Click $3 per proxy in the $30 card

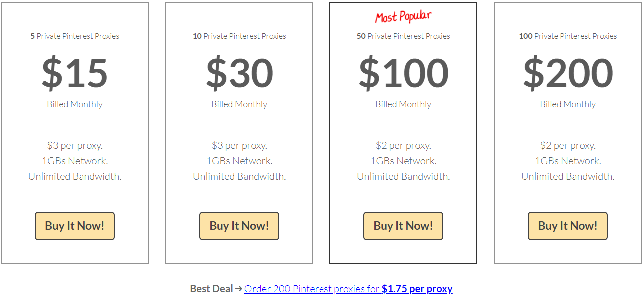(x=239, y=146)
